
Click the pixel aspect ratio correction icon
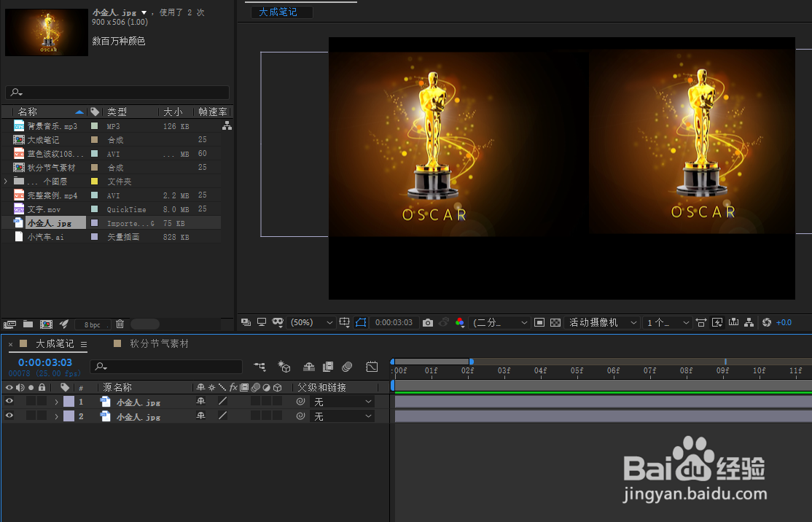[701, 323]
